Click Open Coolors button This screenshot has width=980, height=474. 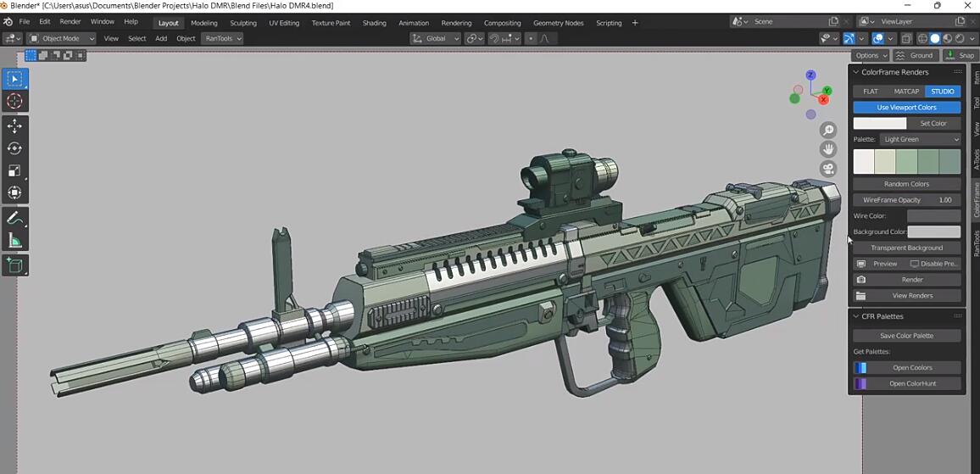tap(907, 368)
